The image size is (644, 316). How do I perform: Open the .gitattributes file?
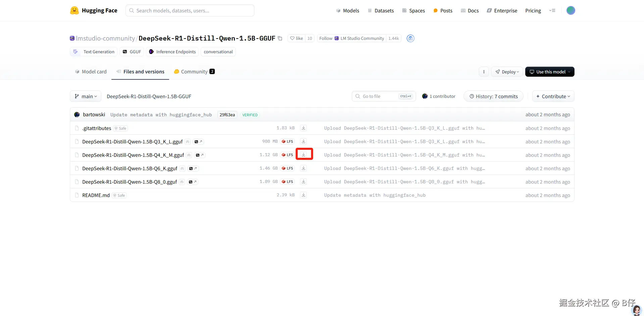click(x=97, y=128)
